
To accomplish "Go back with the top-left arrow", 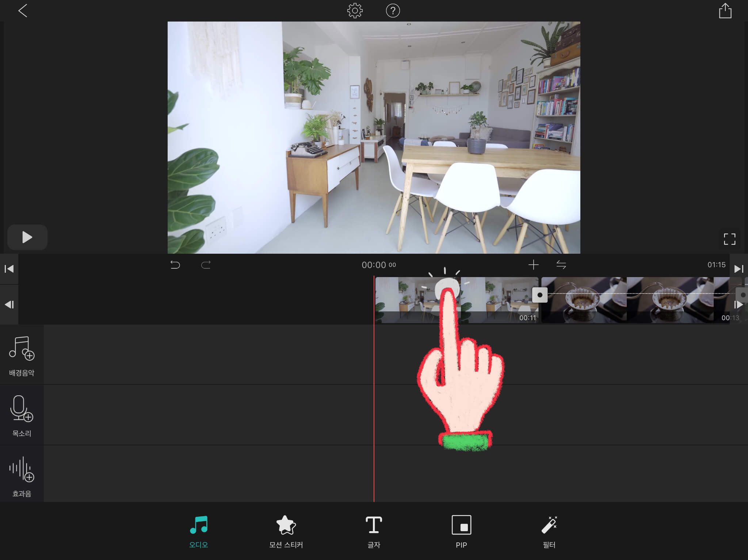I will (x=23, y=11).
